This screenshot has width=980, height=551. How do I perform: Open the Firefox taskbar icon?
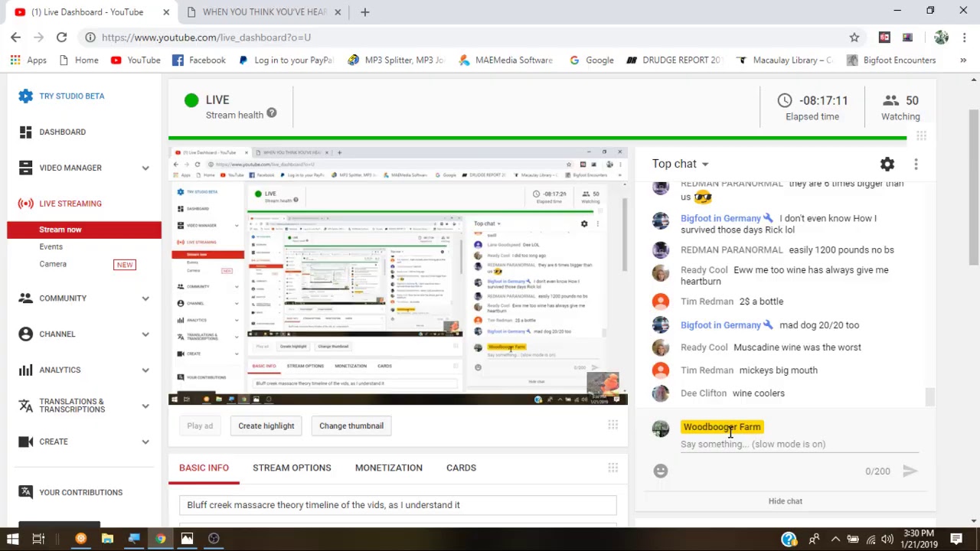pyautogui.click(x=80, y=539)
